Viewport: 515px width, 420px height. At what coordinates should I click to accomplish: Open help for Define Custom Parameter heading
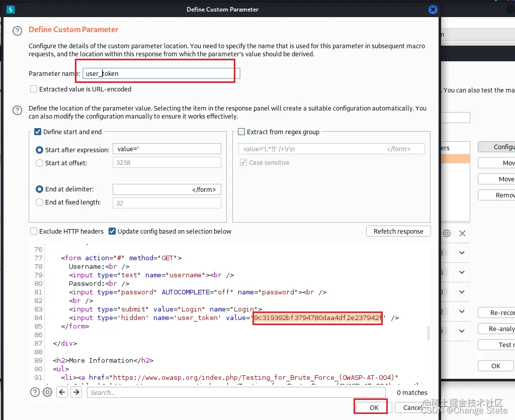tap(17, 31)
